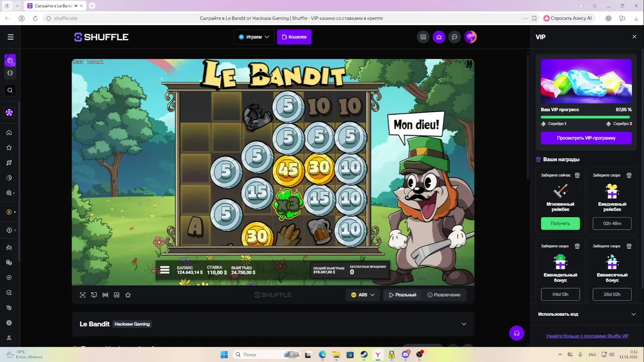This screenshot has height=362, width=644.
Task: Show hidden tray icons chevron
Action: click(x=560, y=354)
